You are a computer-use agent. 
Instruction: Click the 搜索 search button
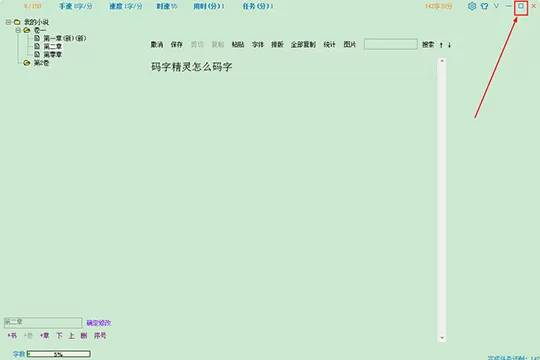coord(428,44)
